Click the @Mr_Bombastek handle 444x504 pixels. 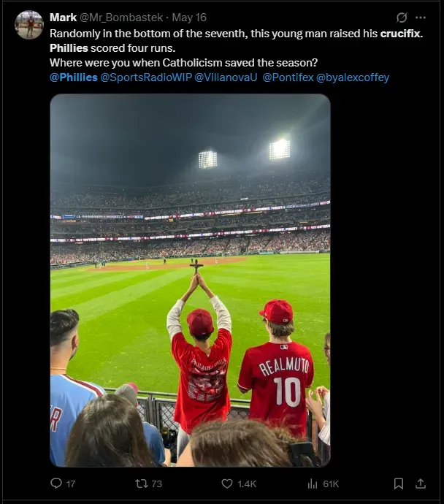[121, 18]
